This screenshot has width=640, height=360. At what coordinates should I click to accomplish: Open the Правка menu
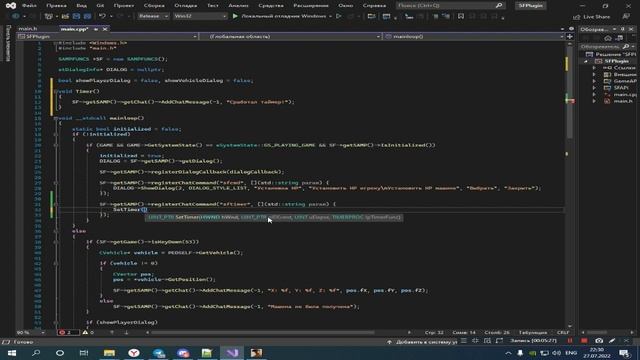click(56, 6)
